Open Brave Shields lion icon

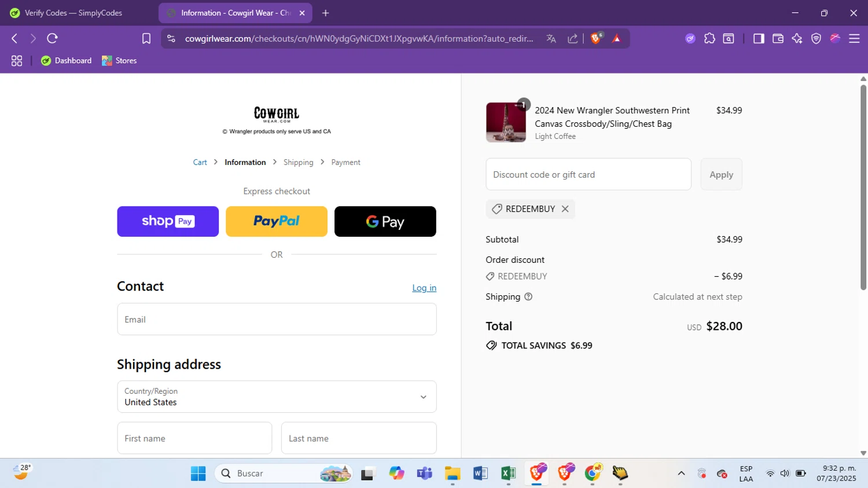[596, 38]
